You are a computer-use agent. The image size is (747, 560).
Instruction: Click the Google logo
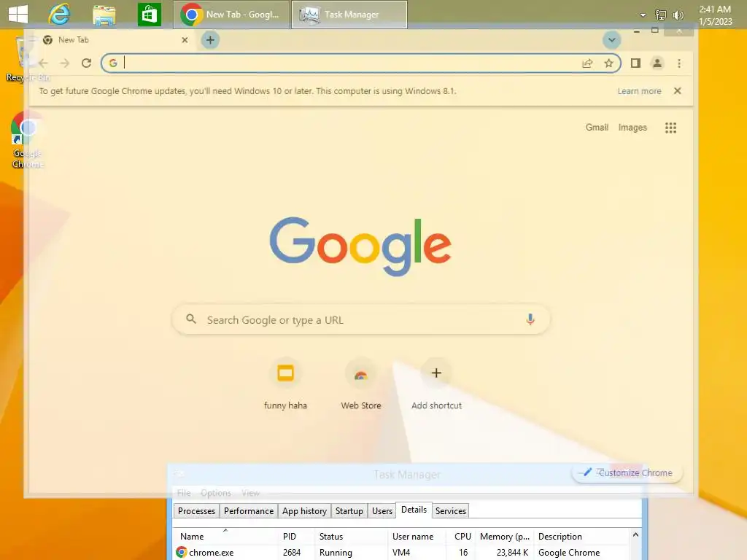pos(360,246)
